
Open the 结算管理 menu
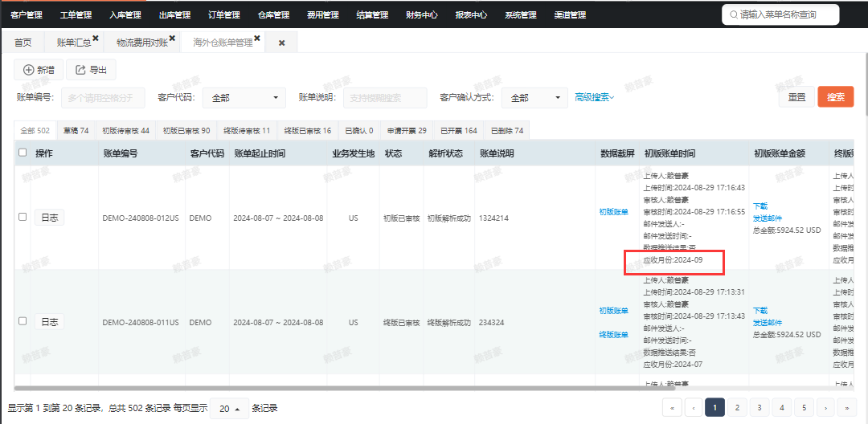click(372, 15)
